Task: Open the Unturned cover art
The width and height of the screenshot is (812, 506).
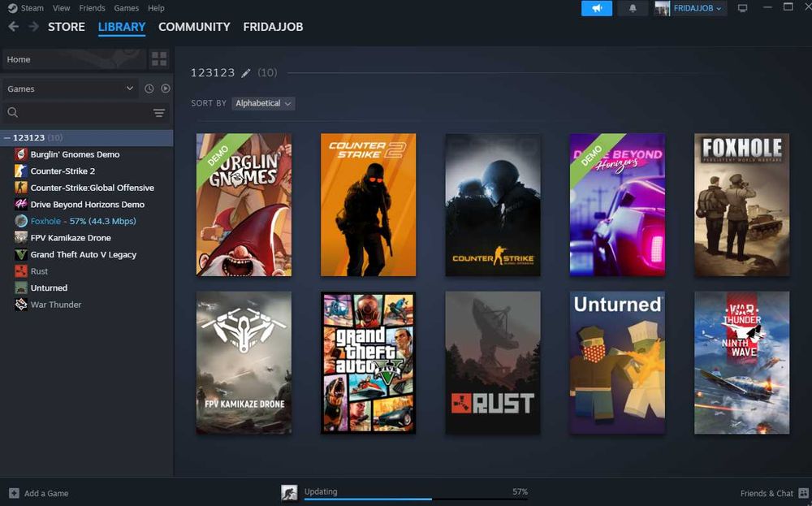Action: 617,362
